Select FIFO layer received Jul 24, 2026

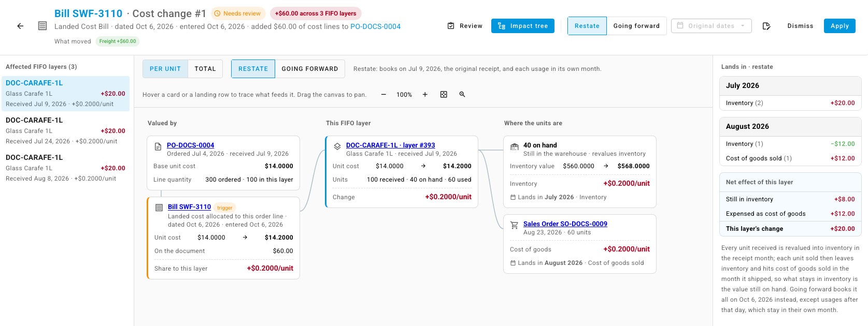pos(65,131)
